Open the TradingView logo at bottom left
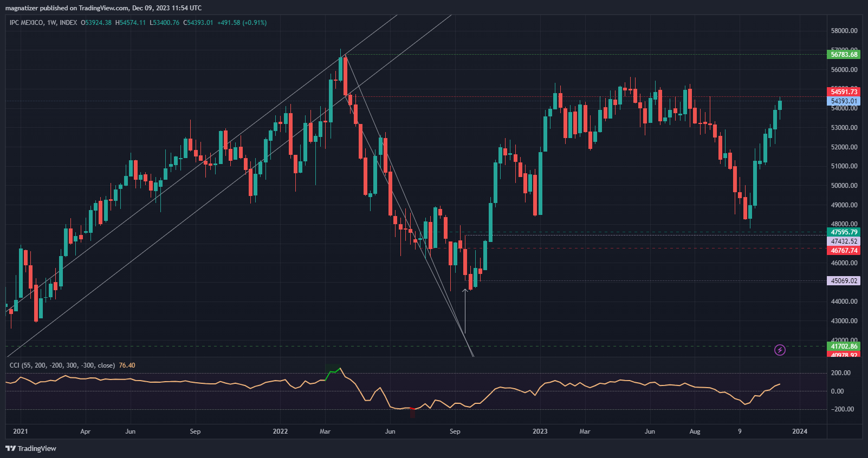The height and width of the screenshot is (458, 868). [x=31, y=448]
